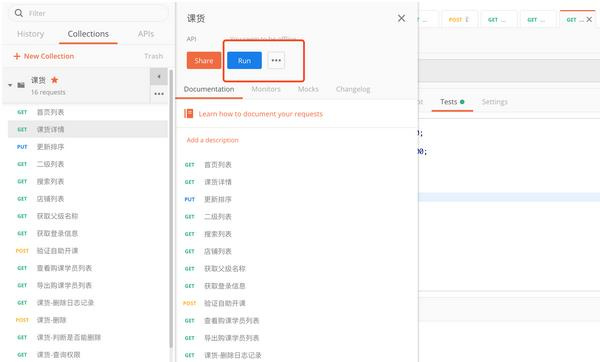The height and width of the screenshot is (362, 600).
Task: Open the Tests tab in request editor
Action: coord(452,102)
